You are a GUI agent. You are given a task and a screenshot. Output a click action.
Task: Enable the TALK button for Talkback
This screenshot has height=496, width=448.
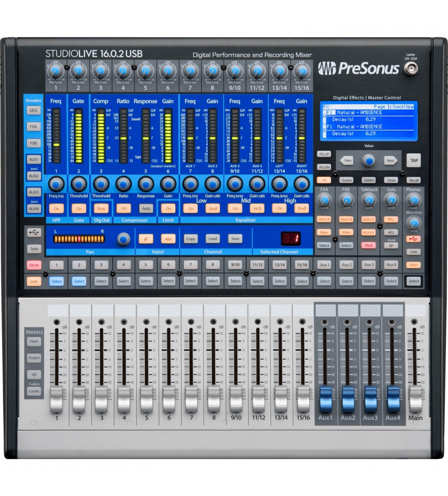[368, 245]
